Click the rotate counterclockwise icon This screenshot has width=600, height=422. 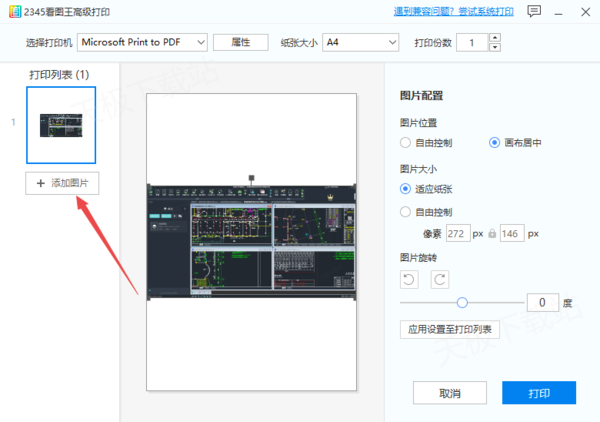(x=407, y=278)
